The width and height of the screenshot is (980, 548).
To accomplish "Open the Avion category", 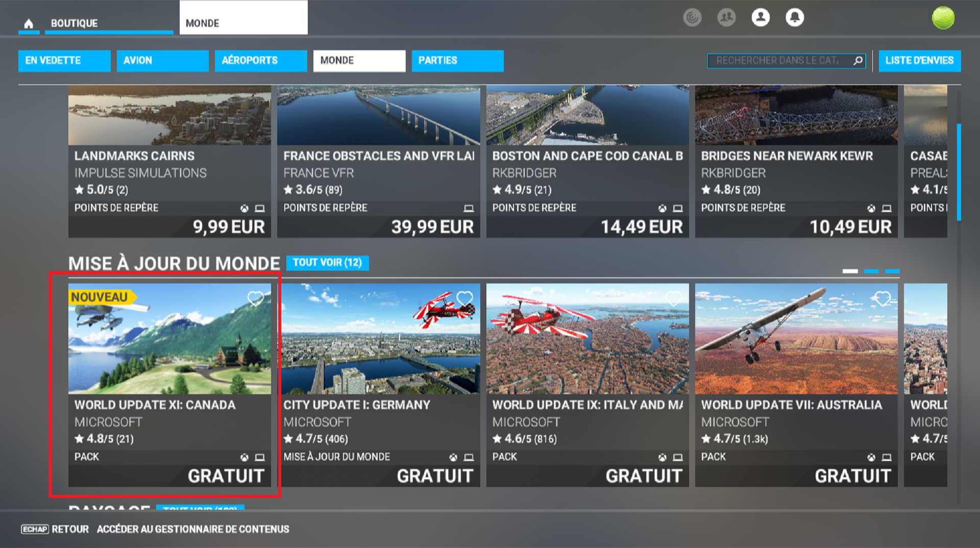I will 162,61.
